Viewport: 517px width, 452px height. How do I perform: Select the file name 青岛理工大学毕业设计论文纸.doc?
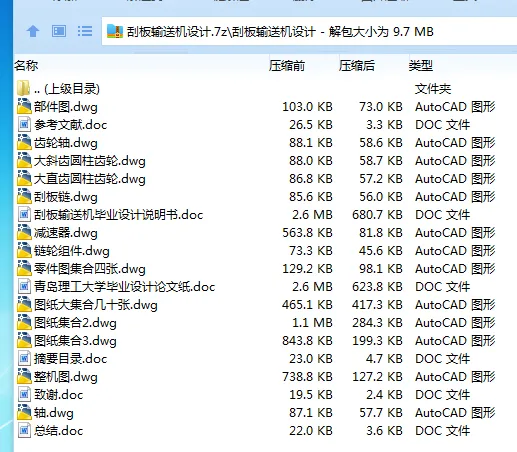(125, 287)
